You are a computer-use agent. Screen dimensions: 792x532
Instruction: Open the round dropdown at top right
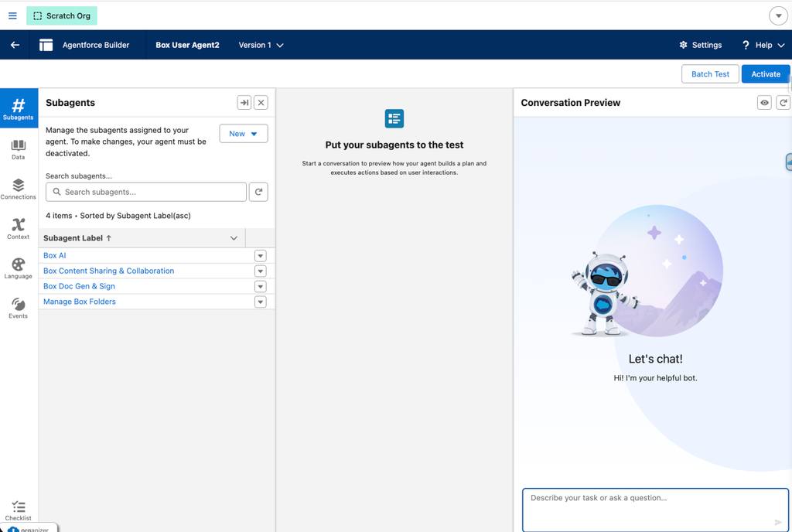(778, 15)
